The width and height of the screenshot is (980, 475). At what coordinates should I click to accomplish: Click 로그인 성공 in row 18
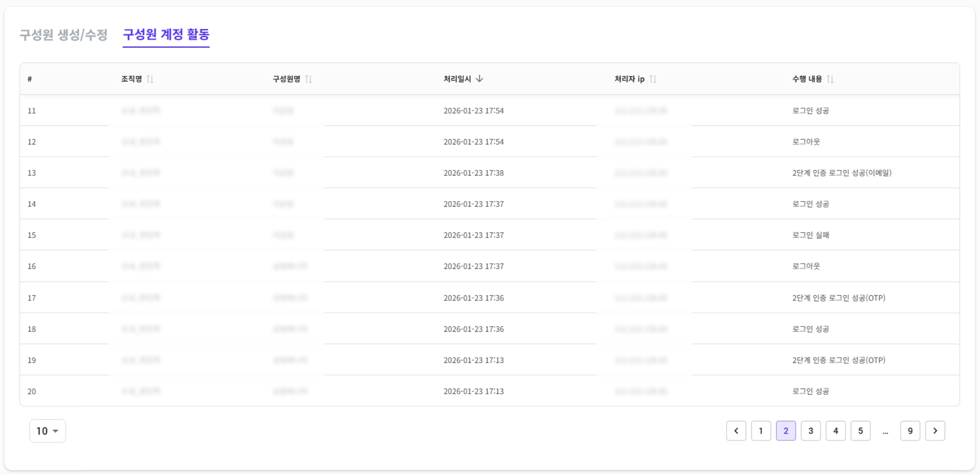point(811,329)
